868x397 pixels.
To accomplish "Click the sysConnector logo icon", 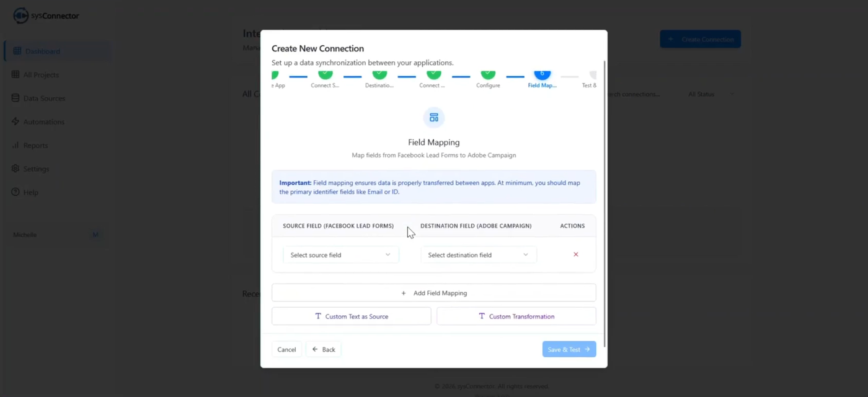I will tap(20, 15).
